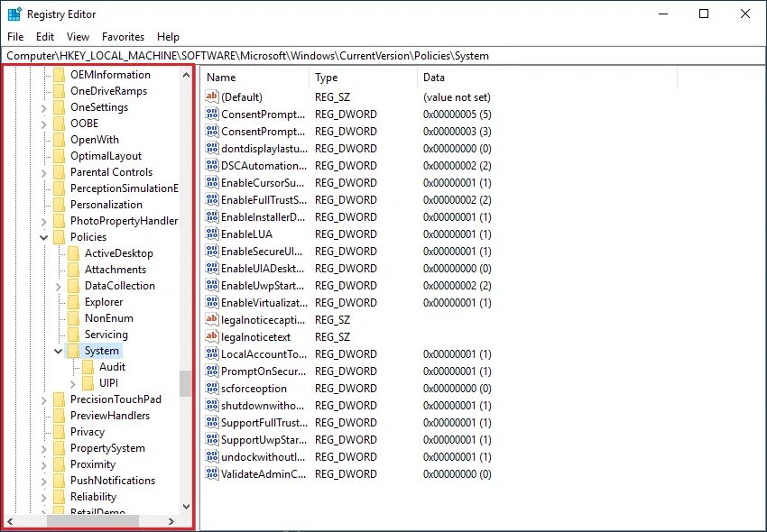Select the EnableUIADeskt... value name
Screen dimensions: 767x532
(263, 269)
